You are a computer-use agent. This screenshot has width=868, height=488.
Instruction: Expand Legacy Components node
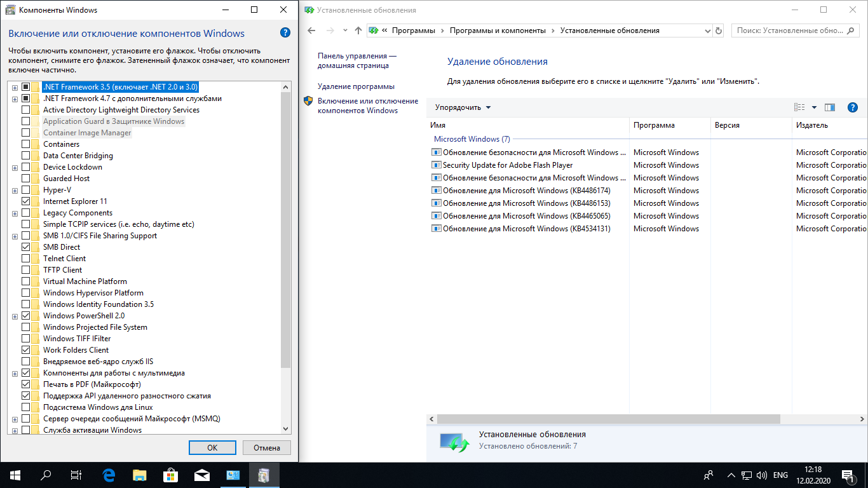[15, 213]
